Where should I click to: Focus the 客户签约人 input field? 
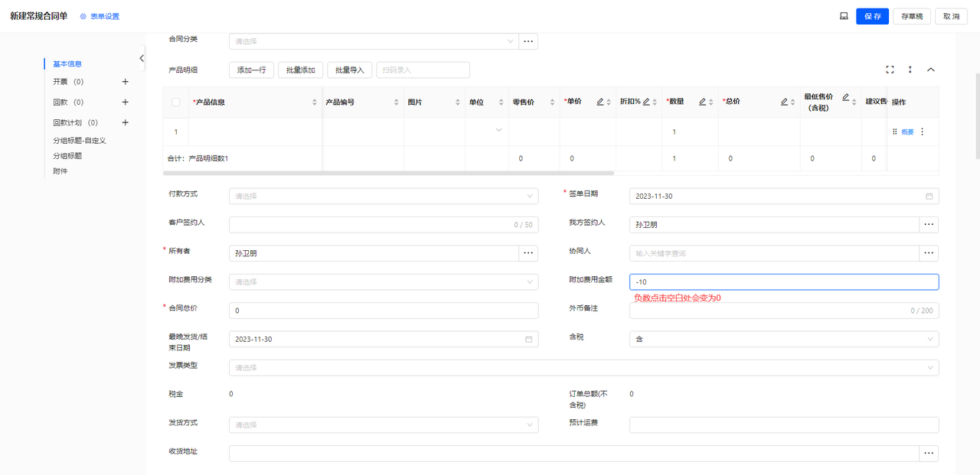(384, 225)
